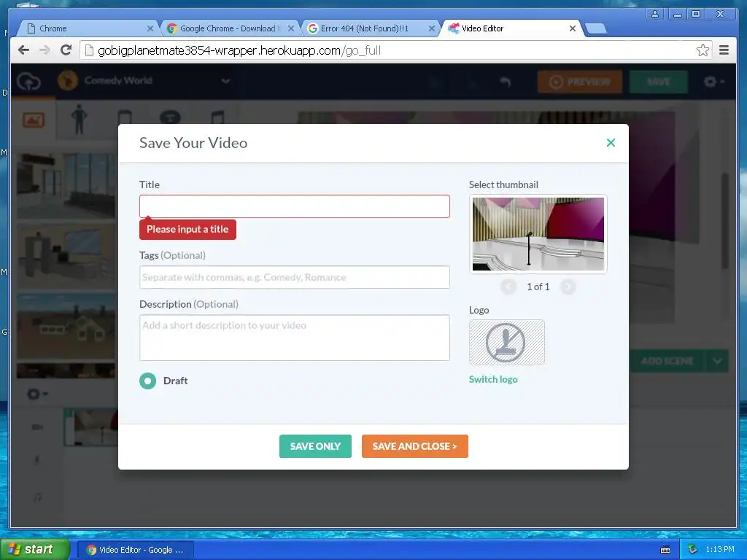Screen dimensions: 747x560
Task: Click the cloud upload icon
Action: (28, 82)
